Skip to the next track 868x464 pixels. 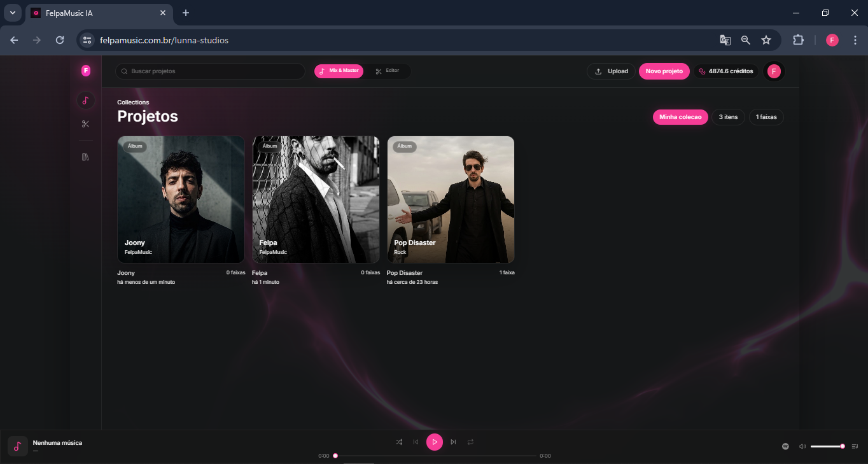(453, 442)
